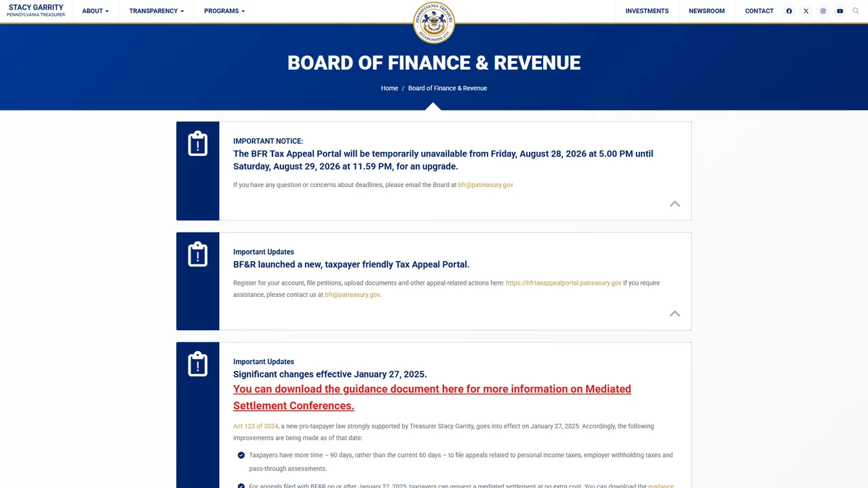Collapse the Tax Appeal Portal card chevron

click(675, 313)
